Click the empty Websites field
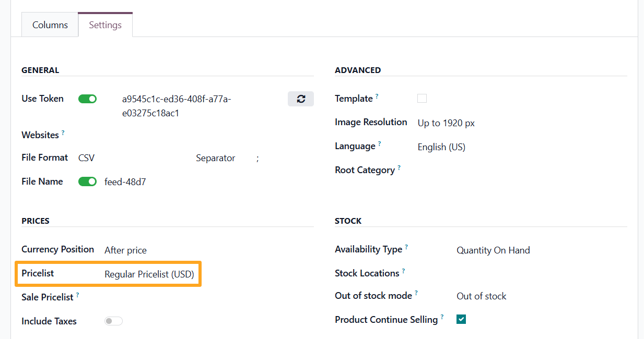Image resolution: width=644 pixels, height=339 pixels. tap(196, 135)
